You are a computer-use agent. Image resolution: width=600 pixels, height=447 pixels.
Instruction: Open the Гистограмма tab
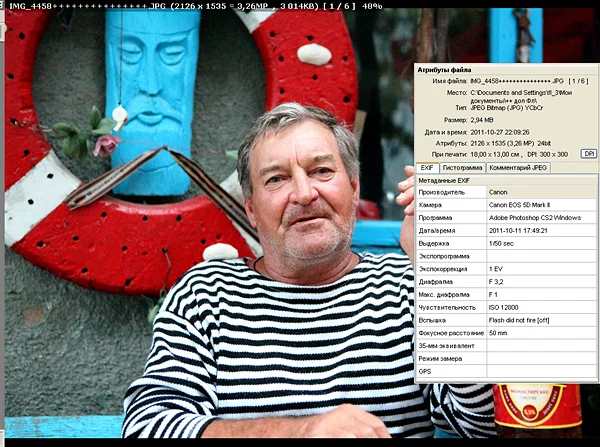click(x=462, y=168)
